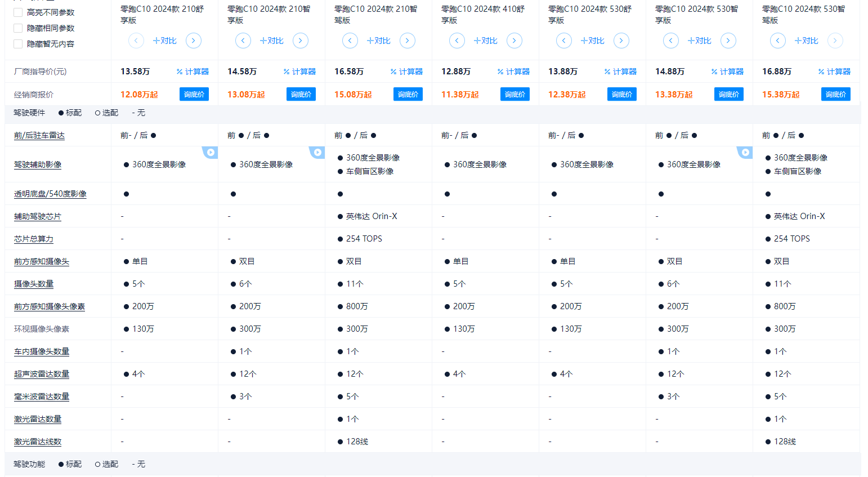Play the video on 210舒享版 image
868x477 pixels.
point(210,152)
